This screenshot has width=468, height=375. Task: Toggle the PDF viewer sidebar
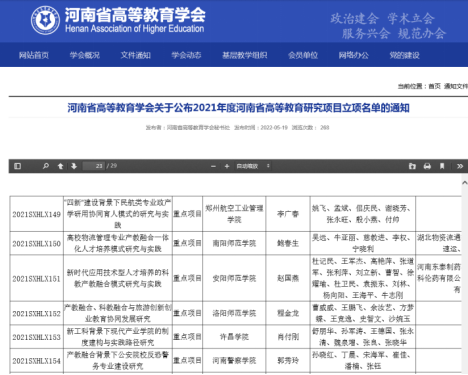pos(18,166)
